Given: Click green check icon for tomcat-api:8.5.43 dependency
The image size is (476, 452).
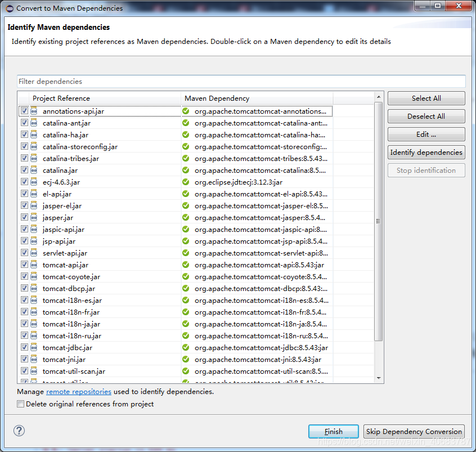Looking at the screenshot, I should coord(186,265).
